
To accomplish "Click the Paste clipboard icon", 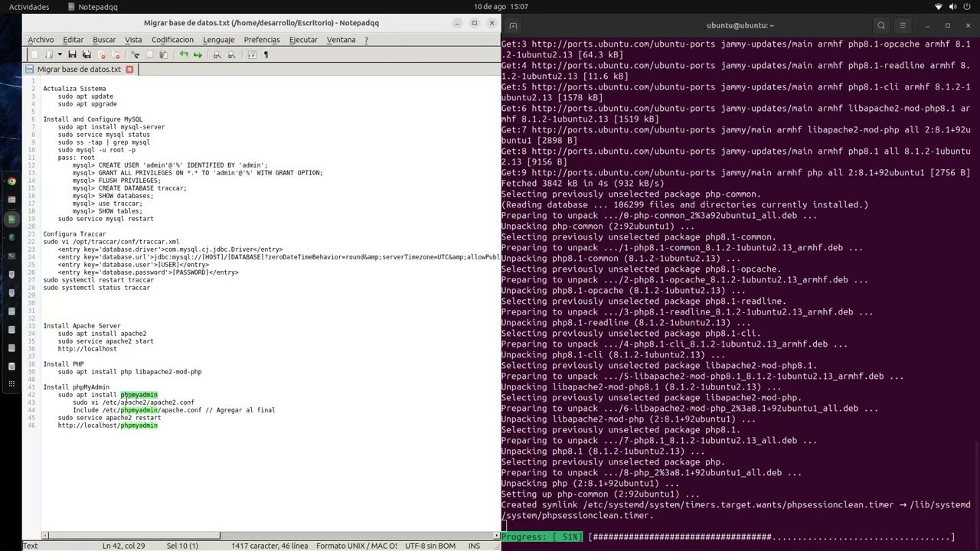I will tap(163, 54).
